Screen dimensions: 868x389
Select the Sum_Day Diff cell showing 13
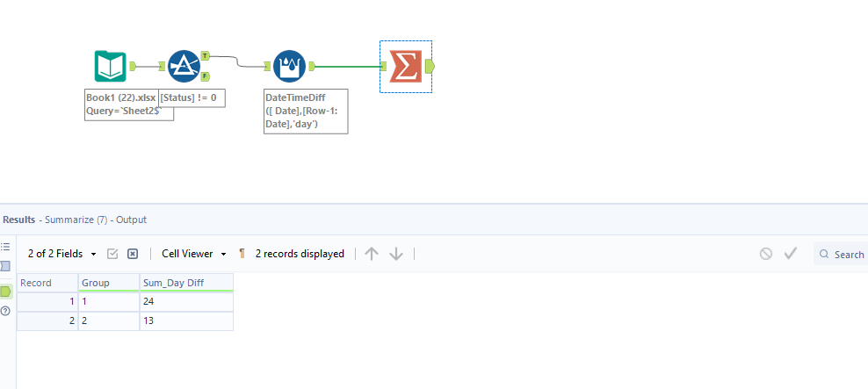tap(186, 321)
